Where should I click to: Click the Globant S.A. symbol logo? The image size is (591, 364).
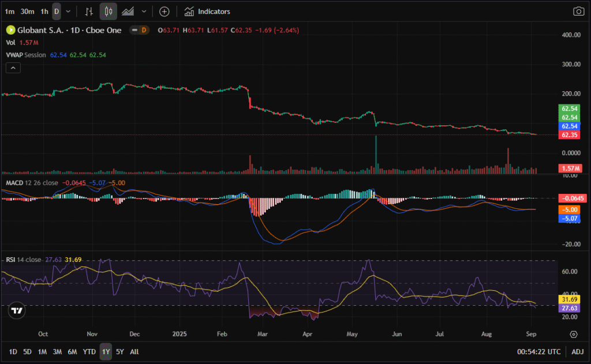click(x=10, y=30)
